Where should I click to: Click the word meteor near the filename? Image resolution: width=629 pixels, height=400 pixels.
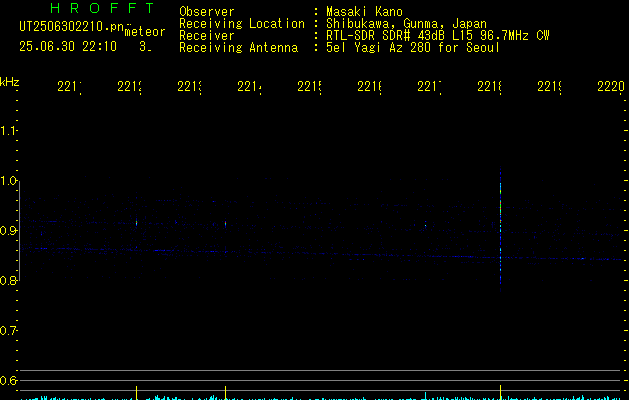(x=145, y=32)
